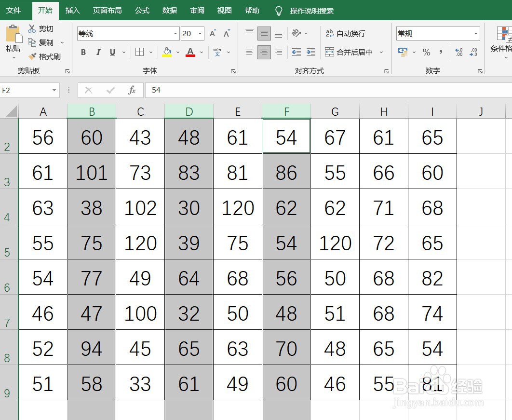Click the text orientation icon
The height and width of the screenshot is (420, 512).
[x=296, y=33]
